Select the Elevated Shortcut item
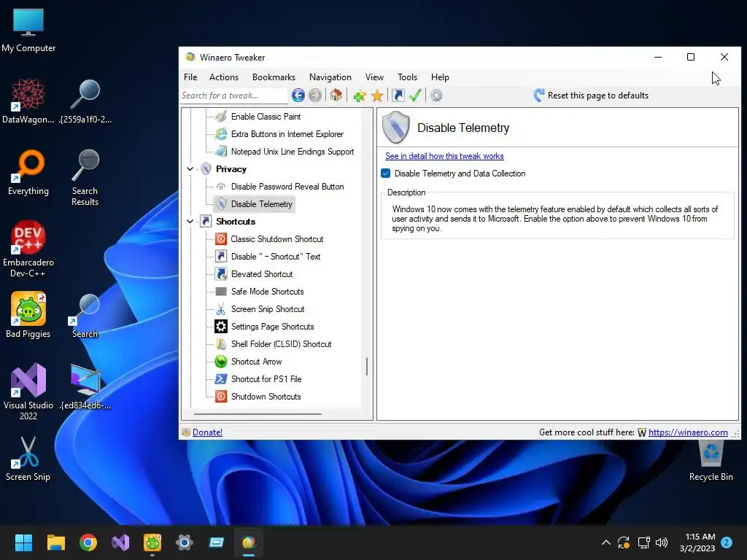The height and width of the screenshot is (560, 747). point(262,274)
